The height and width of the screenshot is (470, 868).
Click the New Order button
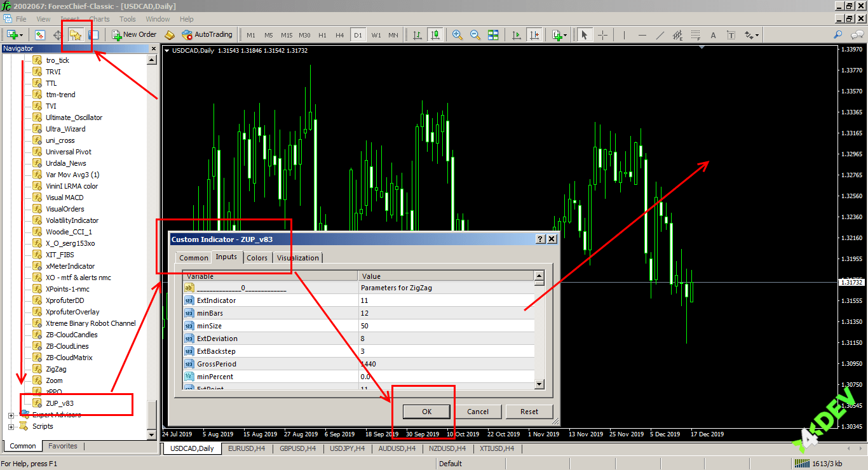(134, 35)
